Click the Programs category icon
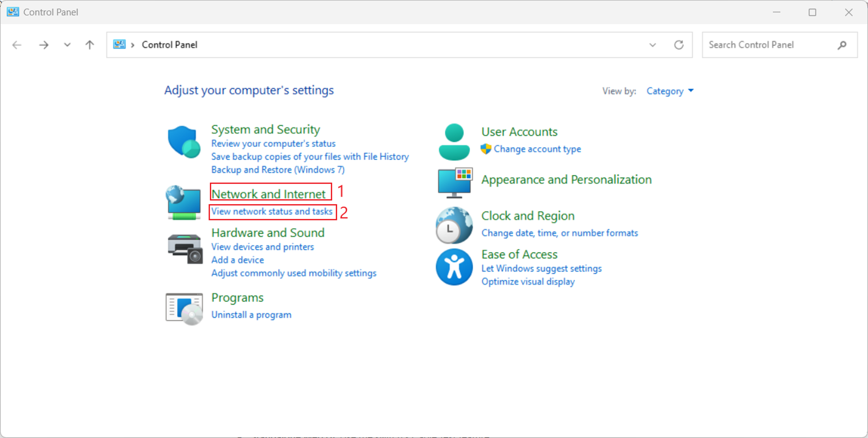The width and height of the screenshot is (868, 438). (184, 308)
